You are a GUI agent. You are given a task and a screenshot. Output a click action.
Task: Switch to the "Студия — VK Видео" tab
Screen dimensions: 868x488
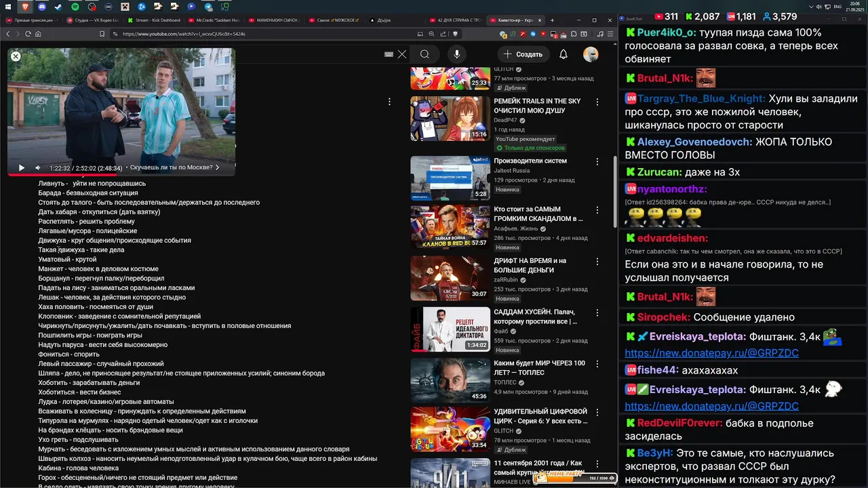92,20
